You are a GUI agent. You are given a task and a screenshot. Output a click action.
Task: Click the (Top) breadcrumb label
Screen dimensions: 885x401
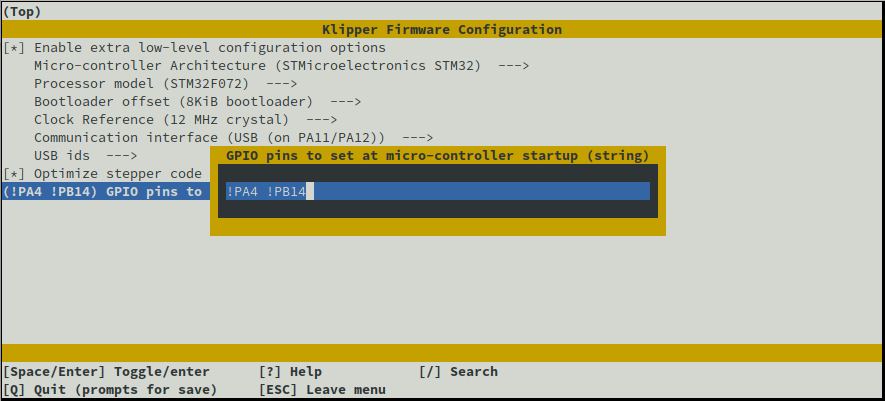pyautogui.click(x=22, y=12)
